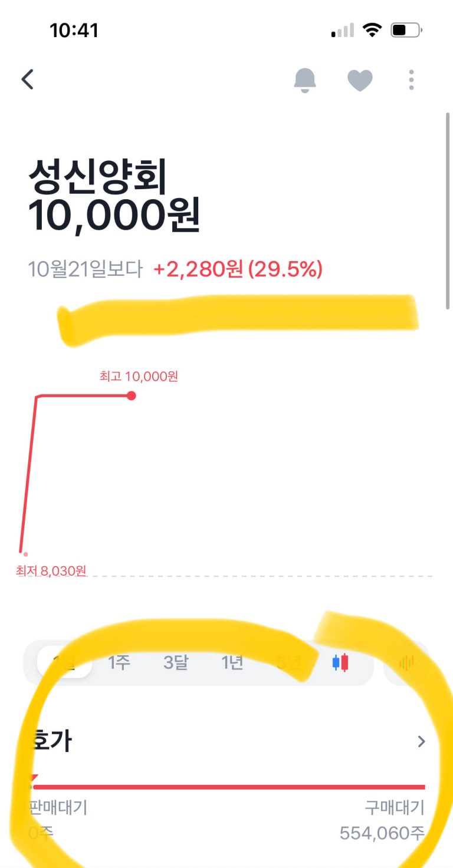Add 성신양회 to favorites with heart

pos(360,80)
